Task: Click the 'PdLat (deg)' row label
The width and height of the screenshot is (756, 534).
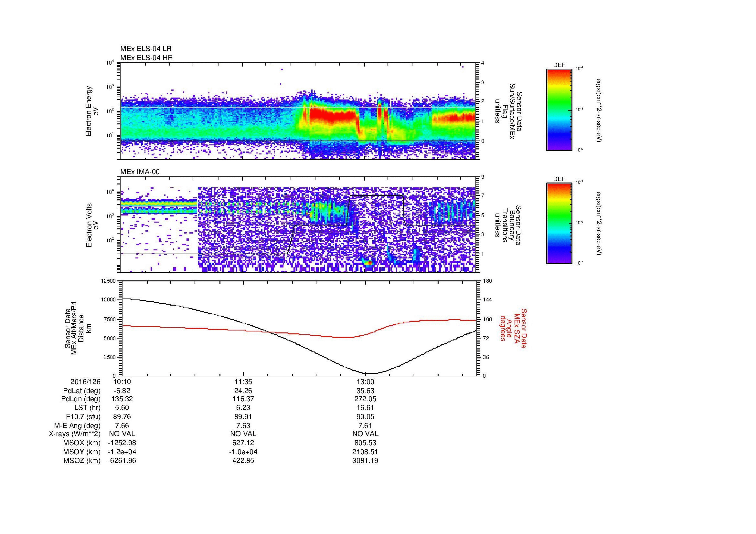Action: coord(82,391)
